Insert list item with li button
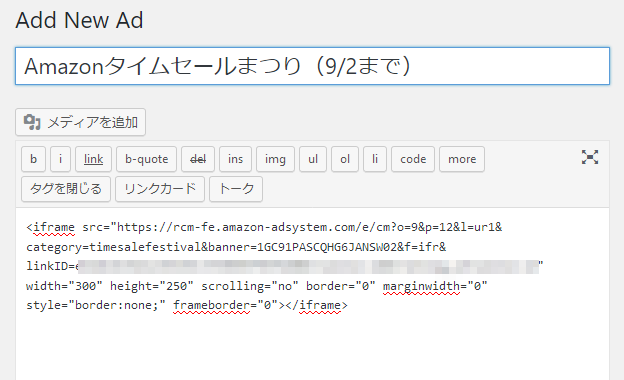 (x=375, y=159)
